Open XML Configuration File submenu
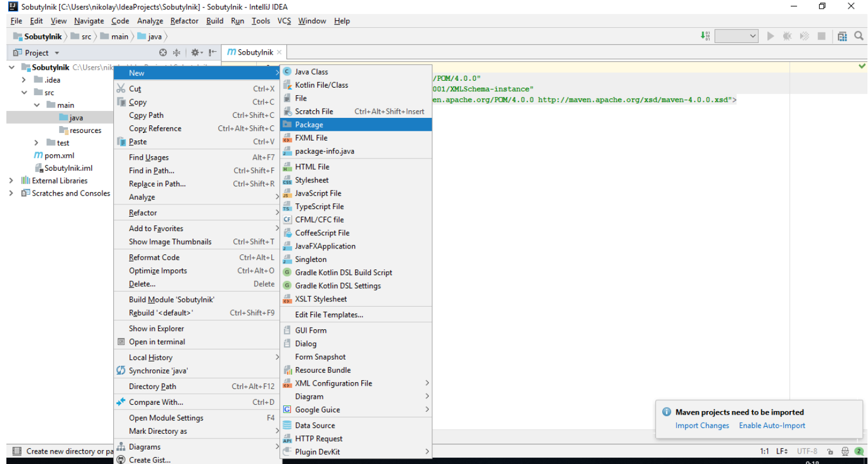The height and width of the screenshot is (464, 868). coord(356,383)
